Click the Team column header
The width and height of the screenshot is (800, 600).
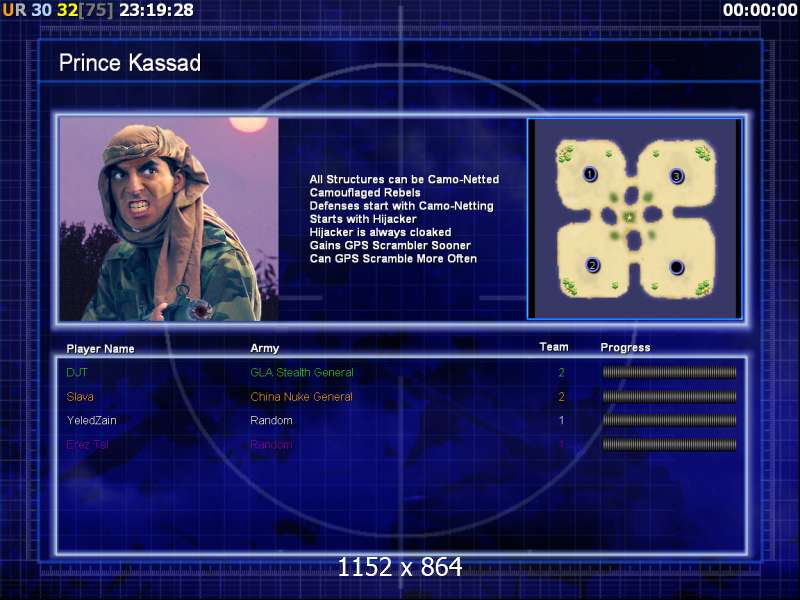click(554, 347)
